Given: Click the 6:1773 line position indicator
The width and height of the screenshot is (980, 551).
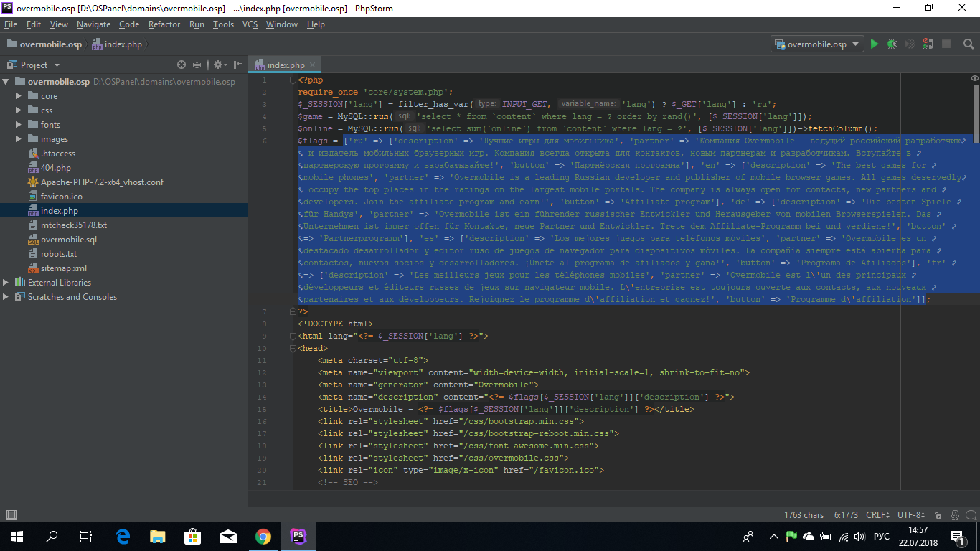Looking at the screenshot, I should pyautogui.click(x=846, y=515).
